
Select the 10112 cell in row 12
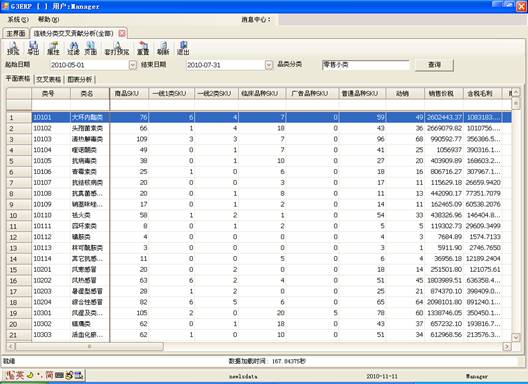click(51, 237)
